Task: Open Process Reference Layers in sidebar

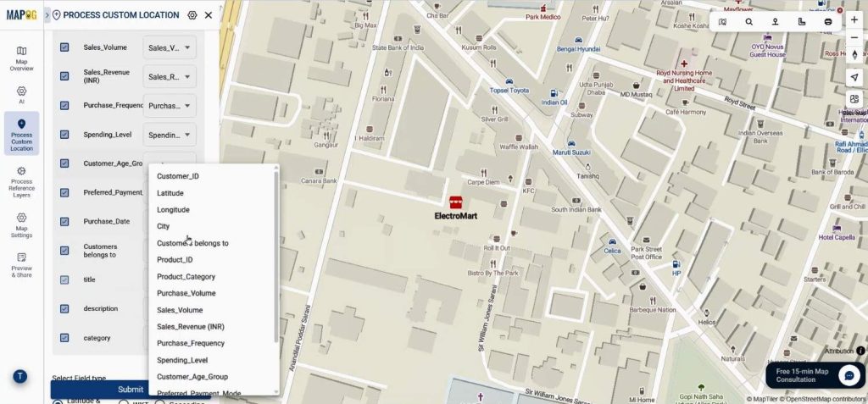Action: [x=21, y=182]
